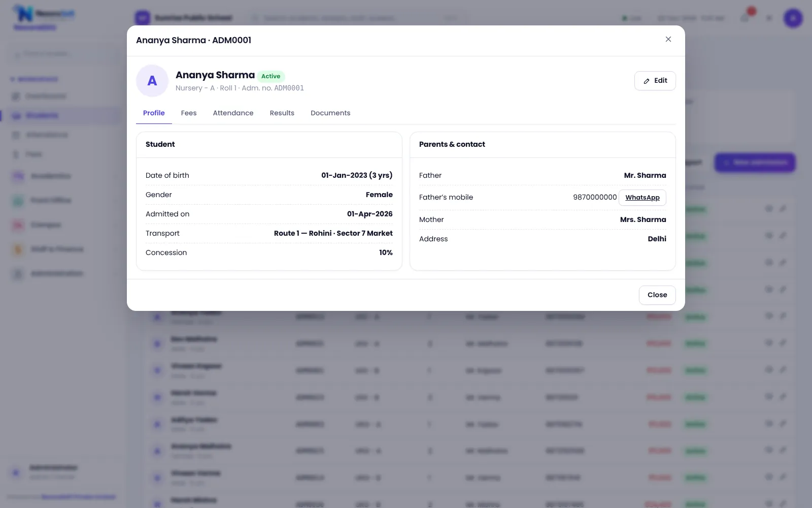The height and width of the screenshot is (508, 812).
Task: Click the Parents & contact card heading
Action: (452, 144)
